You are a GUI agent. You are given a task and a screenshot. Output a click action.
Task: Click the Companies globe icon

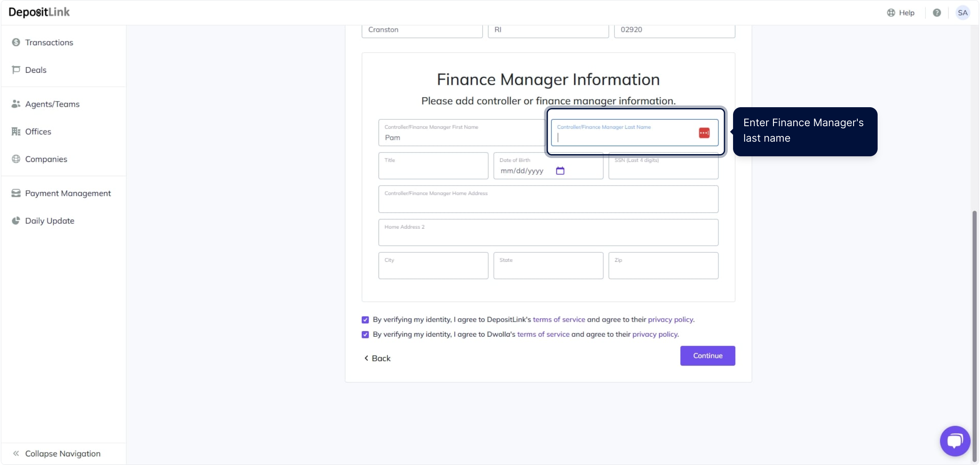click(16, 159)
